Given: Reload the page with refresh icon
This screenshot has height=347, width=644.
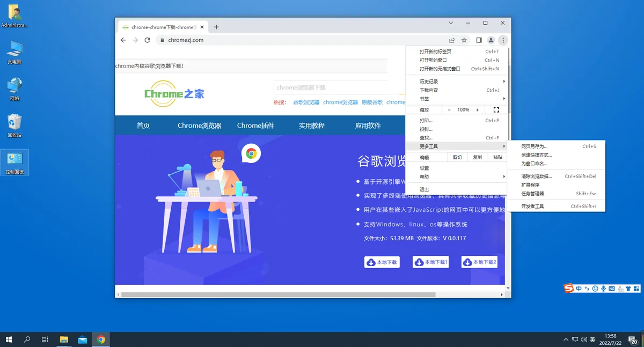Looking at the screenshot, I should tap(147, 40).
